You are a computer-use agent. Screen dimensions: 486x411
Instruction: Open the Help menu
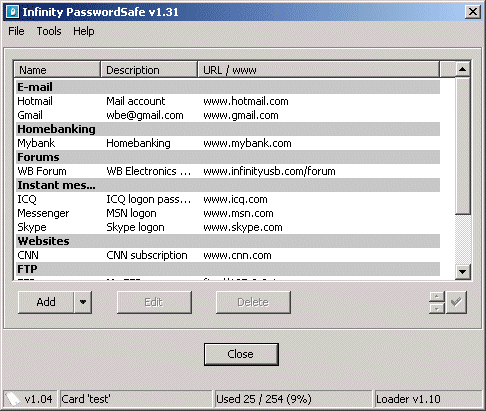click(x=84, y=31)
